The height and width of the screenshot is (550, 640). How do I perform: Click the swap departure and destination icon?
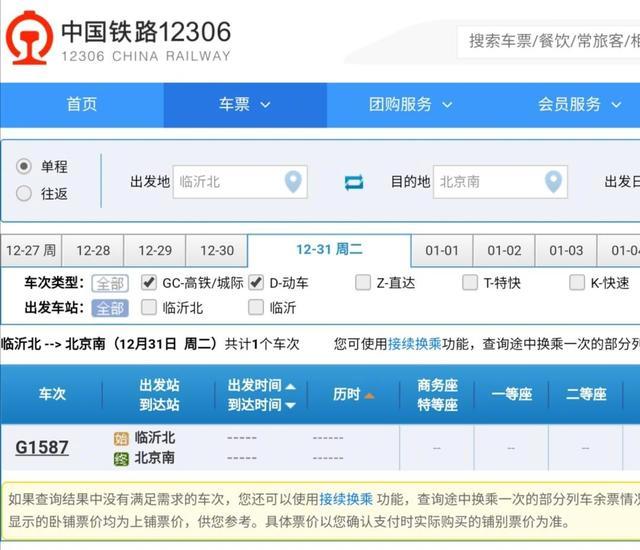[353, 182]
